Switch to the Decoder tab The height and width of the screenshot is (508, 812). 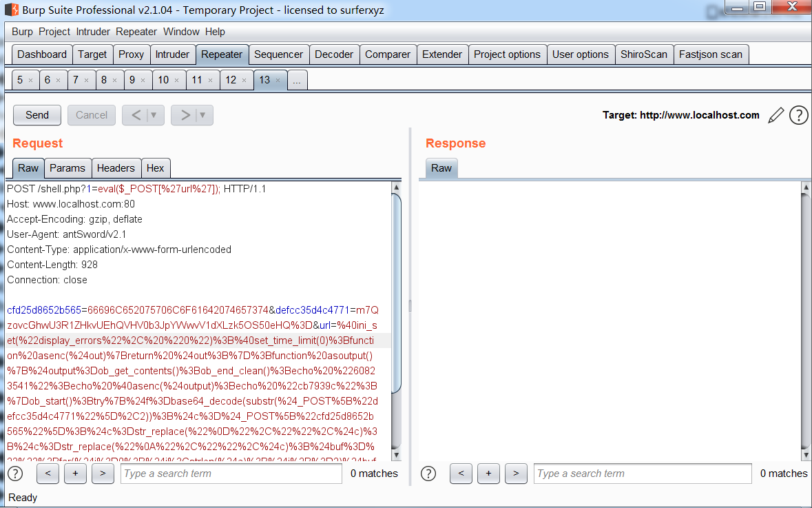coord(334,54)
